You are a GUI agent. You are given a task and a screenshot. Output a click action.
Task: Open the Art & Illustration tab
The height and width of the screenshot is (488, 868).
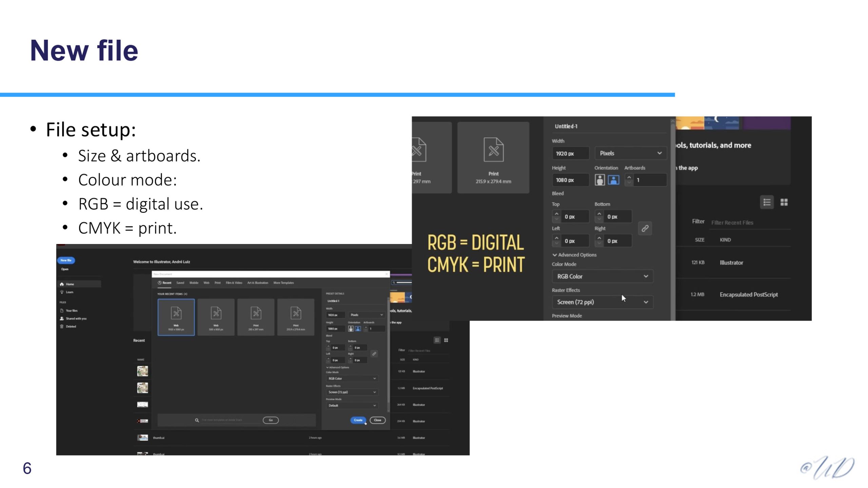[257, 283]
